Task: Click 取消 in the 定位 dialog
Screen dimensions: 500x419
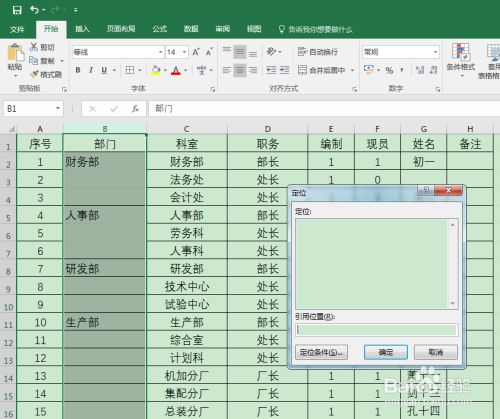Action: point(436,352)
